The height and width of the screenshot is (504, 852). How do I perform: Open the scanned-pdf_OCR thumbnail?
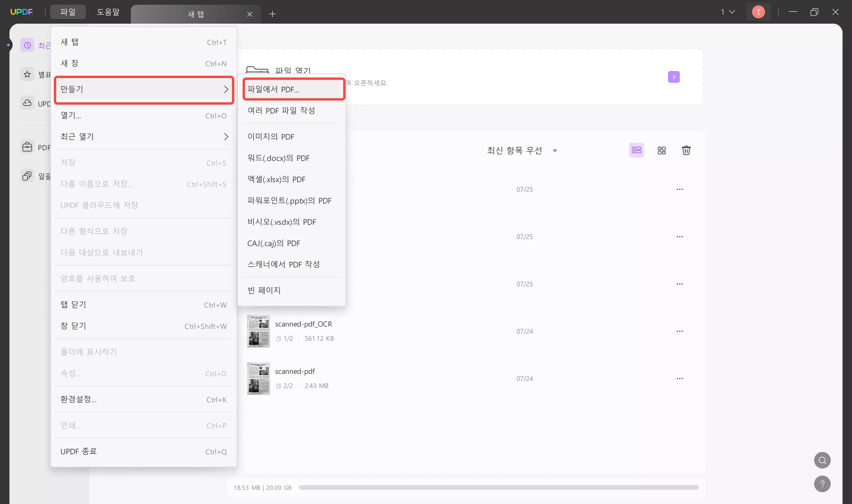(259, 331)
